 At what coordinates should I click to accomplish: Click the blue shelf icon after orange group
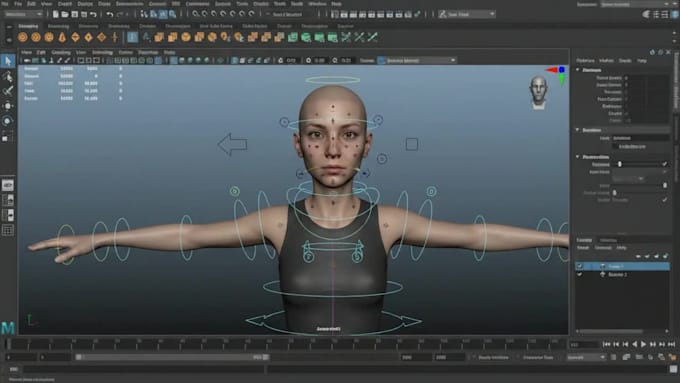pyautogui.click(x=133, y=37)
